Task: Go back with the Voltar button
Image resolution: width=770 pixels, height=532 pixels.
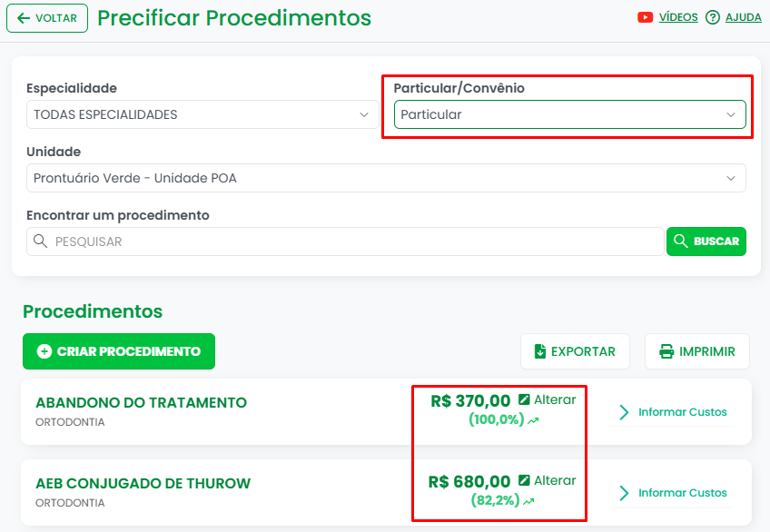Action: (x=47, y=18)
